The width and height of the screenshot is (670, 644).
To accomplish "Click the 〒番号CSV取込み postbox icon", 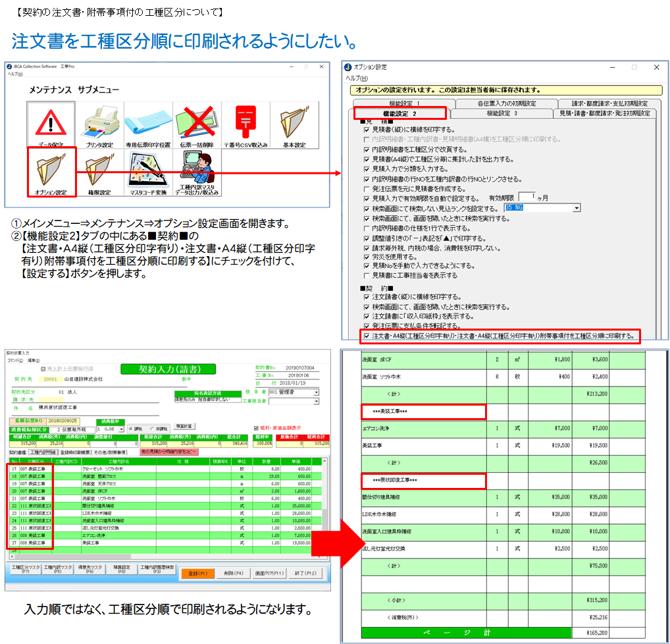I will pyautogui.click(x=245, y=124).
